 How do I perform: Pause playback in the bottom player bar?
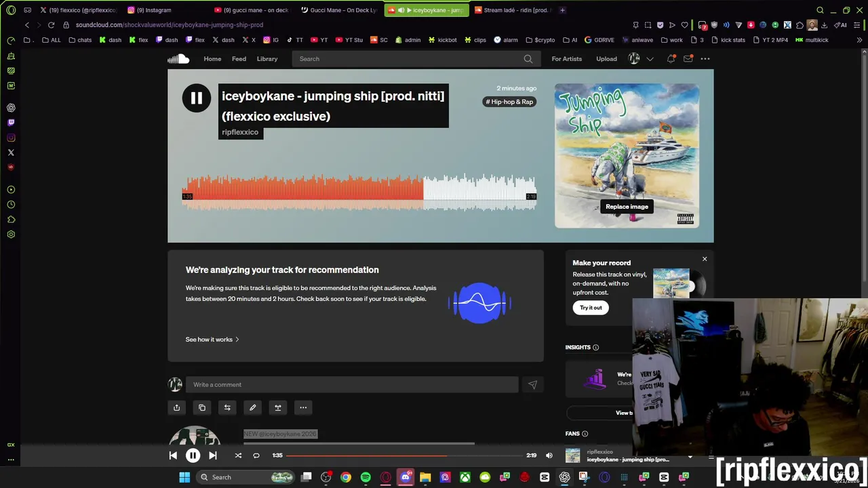[193, 455]
